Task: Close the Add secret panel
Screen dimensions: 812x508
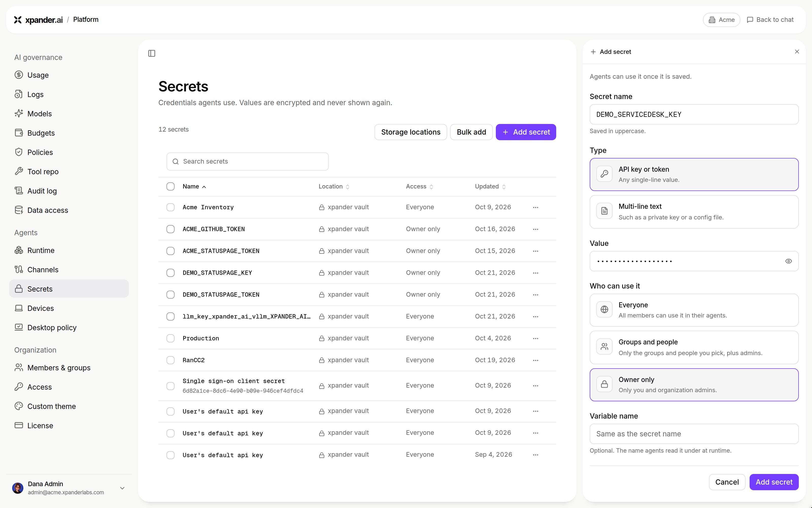Action: (x=797, y=51)
